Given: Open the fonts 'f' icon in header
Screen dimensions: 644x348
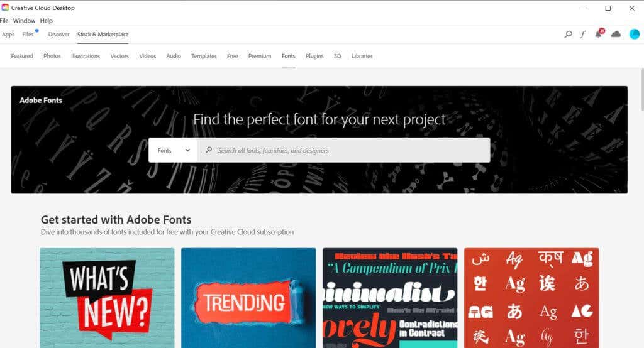Looking at the screenshot, I should click(583, 34).
